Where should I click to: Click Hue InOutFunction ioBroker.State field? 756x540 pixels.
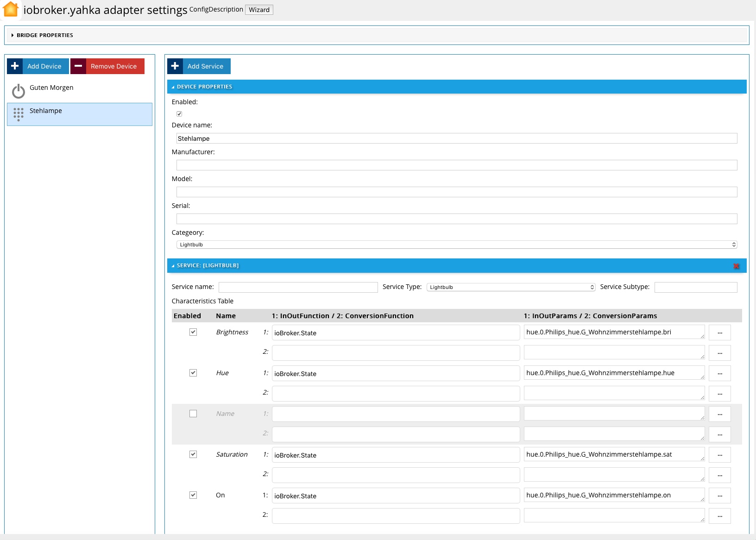pos(396,373)
